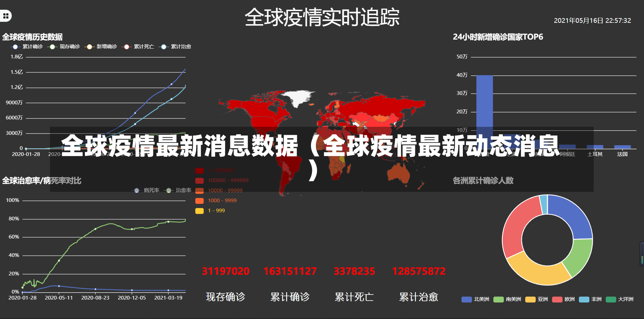This screenshot has height=319, width=644.
Task: Click the 1.8亿 axis label on history chart
Action: click(x=17, y=57)
